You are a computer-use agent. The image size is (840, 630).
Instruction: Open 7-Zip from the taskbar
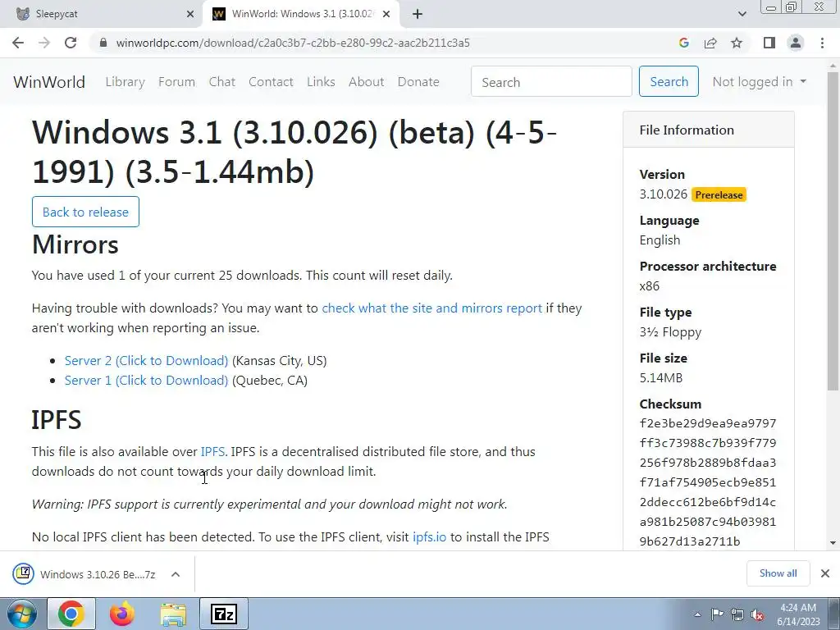pyautogui.click(x=225, y=614)
